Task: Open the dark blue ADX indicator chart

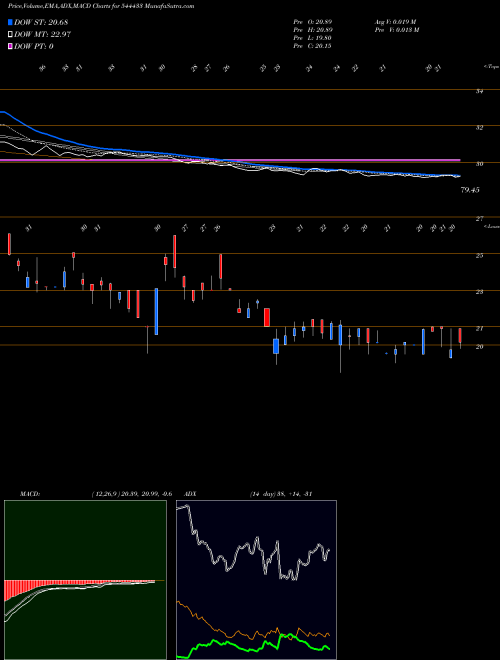Action: click(256, 580)
